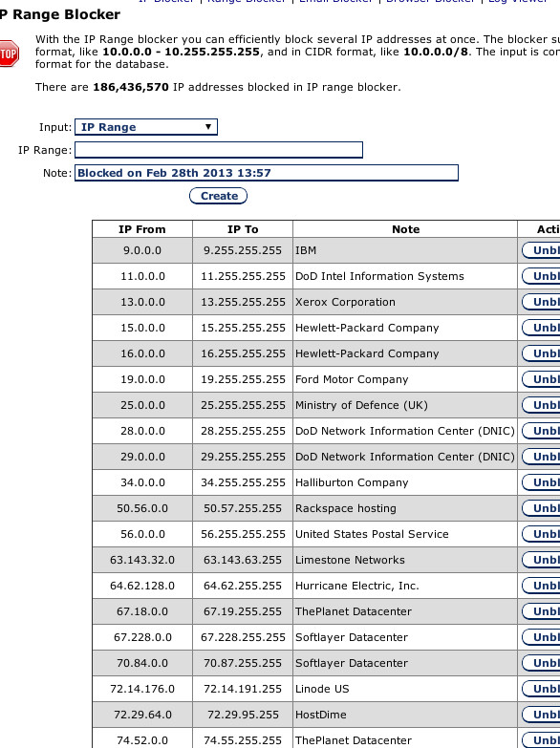The image size is (560, 748).
Task: Unblock the Hurricane Electric, Inc. range
Action: 541,586
